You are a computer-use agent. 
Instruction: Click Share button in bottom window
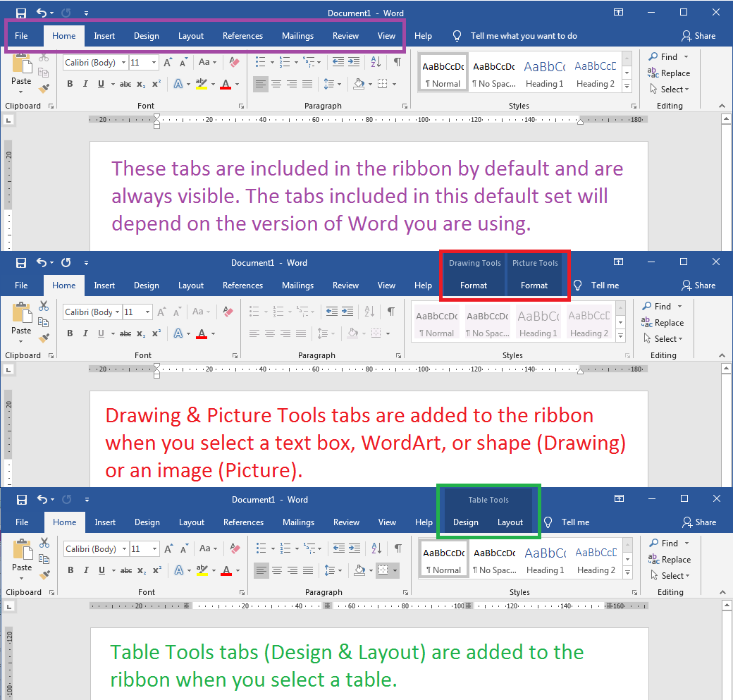tap(699, 522)
